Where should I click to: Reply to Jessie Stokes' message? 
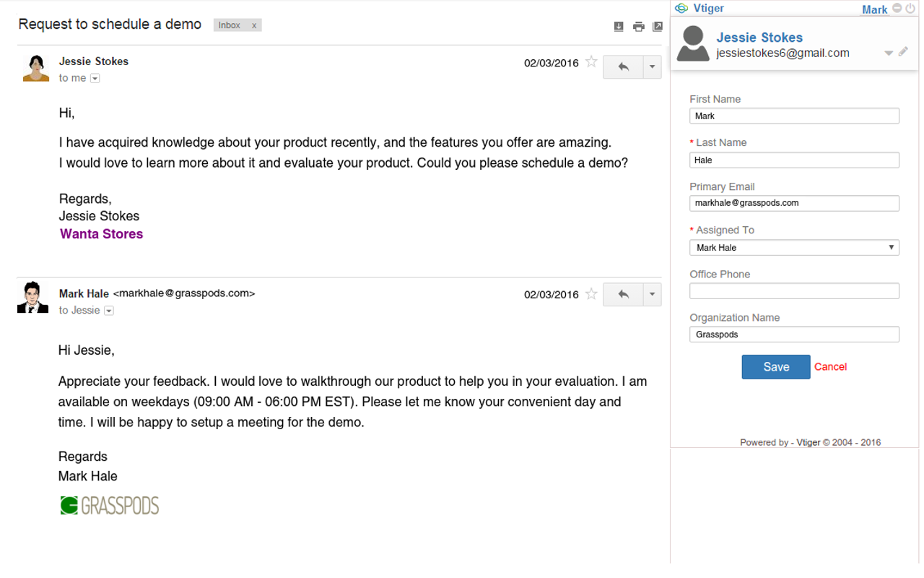tap(623, 66)
